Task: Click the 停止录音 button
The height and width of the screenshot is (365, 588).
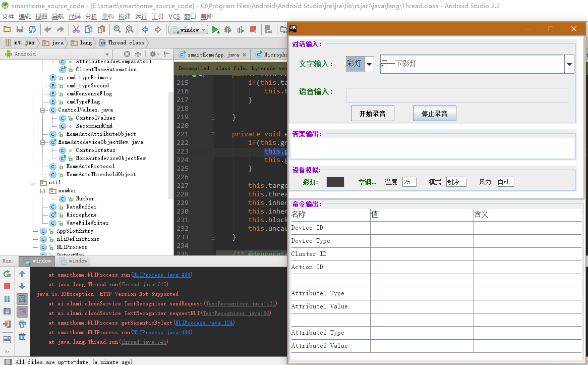Action: (x=434, y=114)
